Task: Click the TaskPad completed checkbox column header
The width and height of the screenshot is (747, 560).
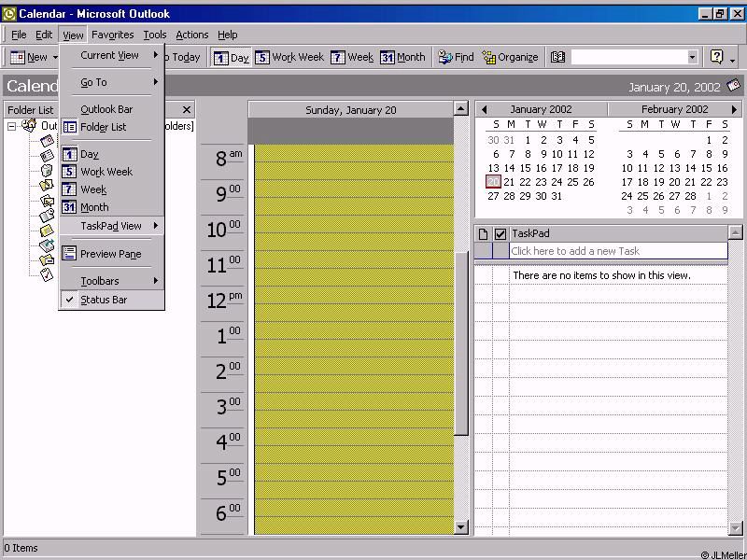Action: click(500, 233)
